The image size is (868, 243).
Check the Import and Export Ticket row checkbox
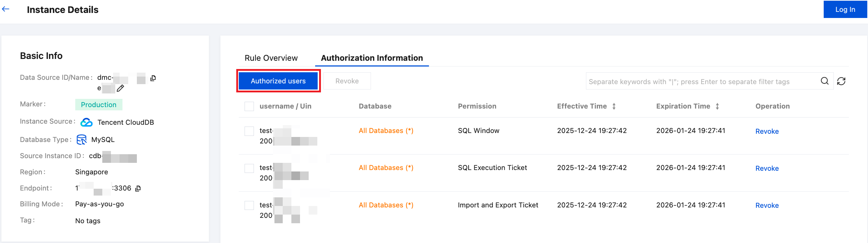pos(249,205)
